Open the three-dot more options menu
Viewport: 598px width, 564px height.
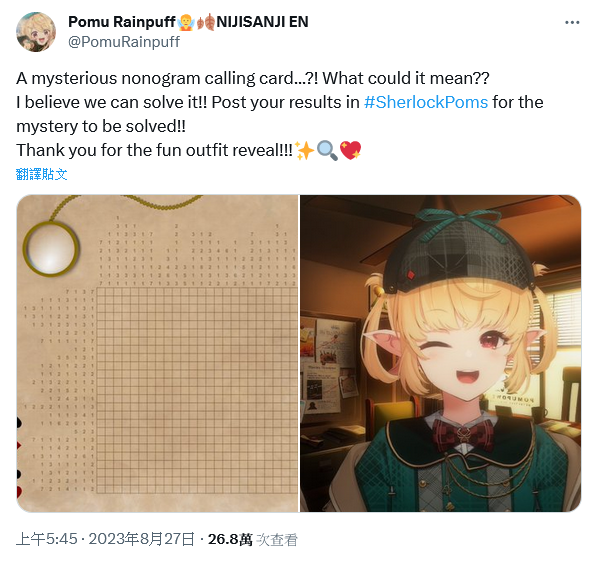(572, 23)
